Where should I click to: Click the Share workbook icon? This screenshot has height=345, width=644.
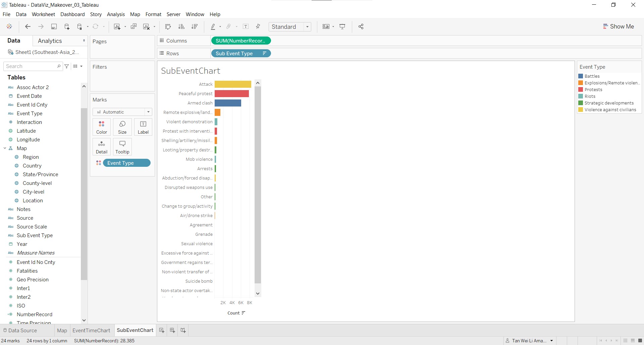361,27
